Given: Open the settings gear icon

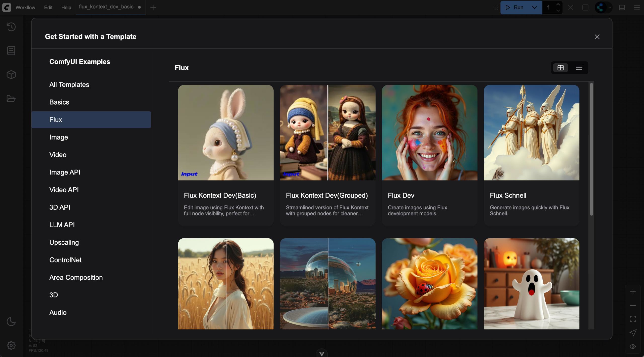Looking at the screenshot, I should click(x=11, y=345).
